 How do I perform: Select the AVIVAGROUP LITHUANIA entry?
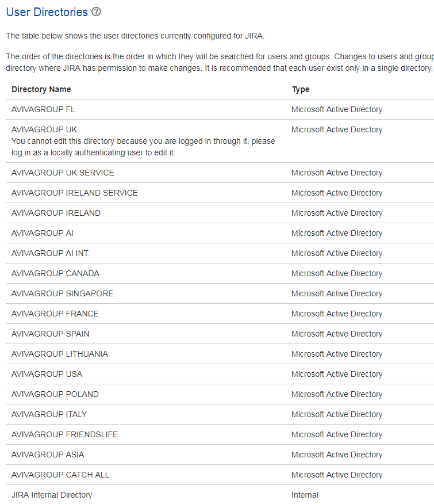[59, 354]
